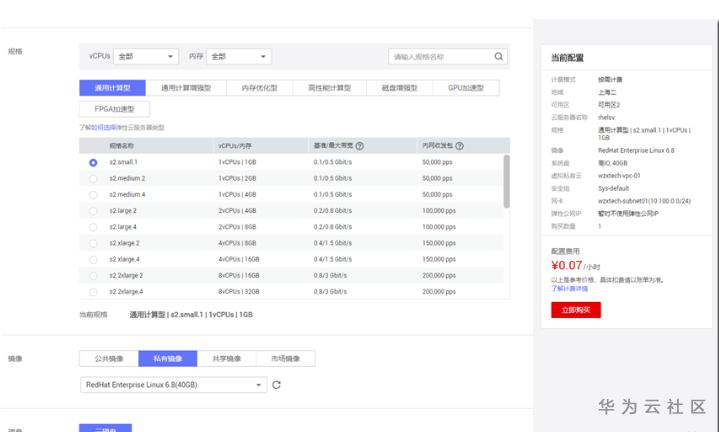
Task: Switch to the 高性能计算型 tab
Action: tap(329, 88)
